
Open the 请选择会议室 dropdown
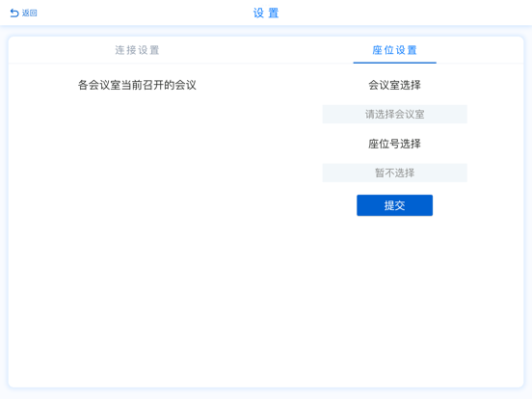(x=394, y=115)
